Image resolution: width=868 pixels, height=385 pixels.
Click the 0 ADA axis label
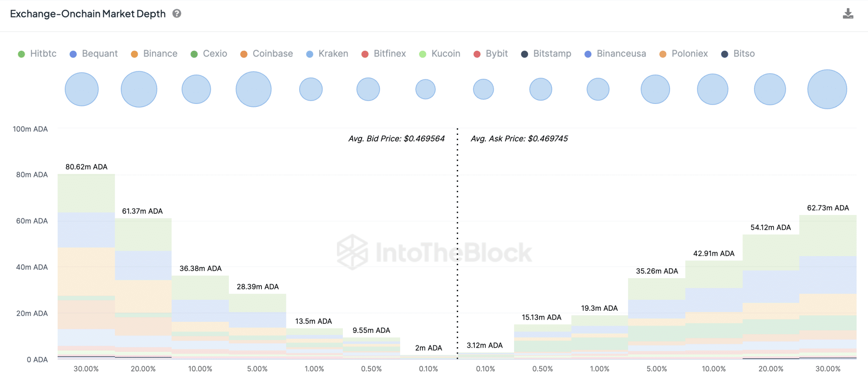click(x=37, y=360)
